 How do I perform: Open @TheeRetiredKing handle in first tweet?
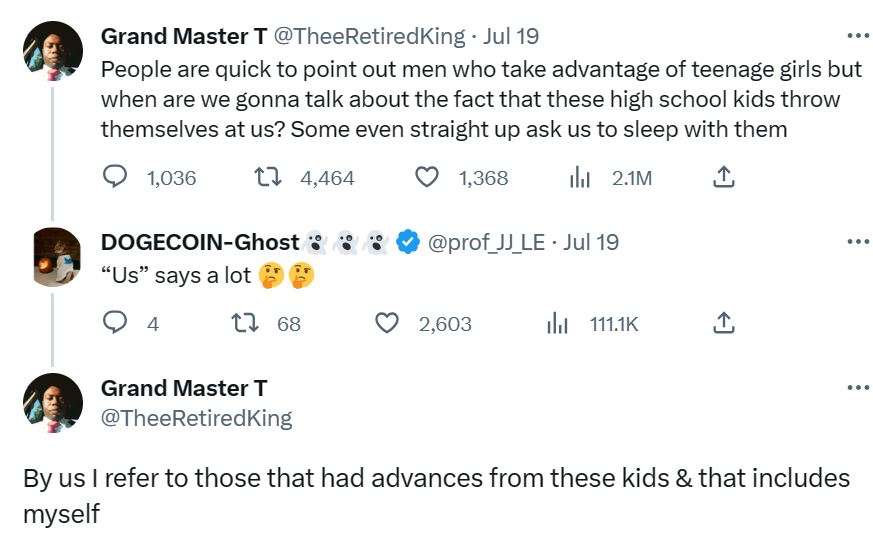coord(369,37)
